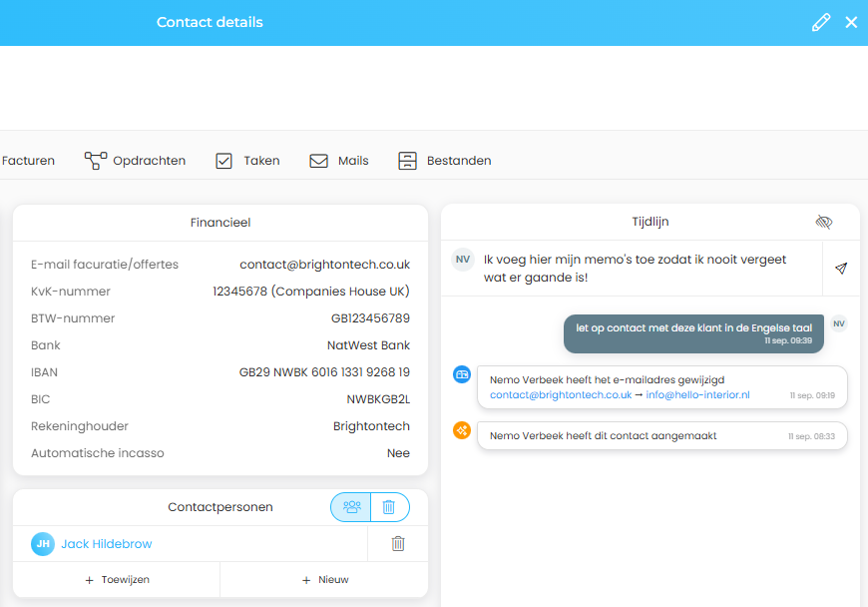Switch to the Opdrachten tab
The image size is (868, 607).
pyautogui.click(x=136, y=161)
